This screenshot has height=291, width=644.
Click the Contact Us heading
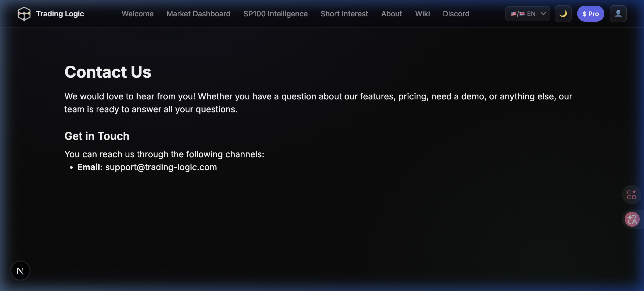[x=108, y=72]
